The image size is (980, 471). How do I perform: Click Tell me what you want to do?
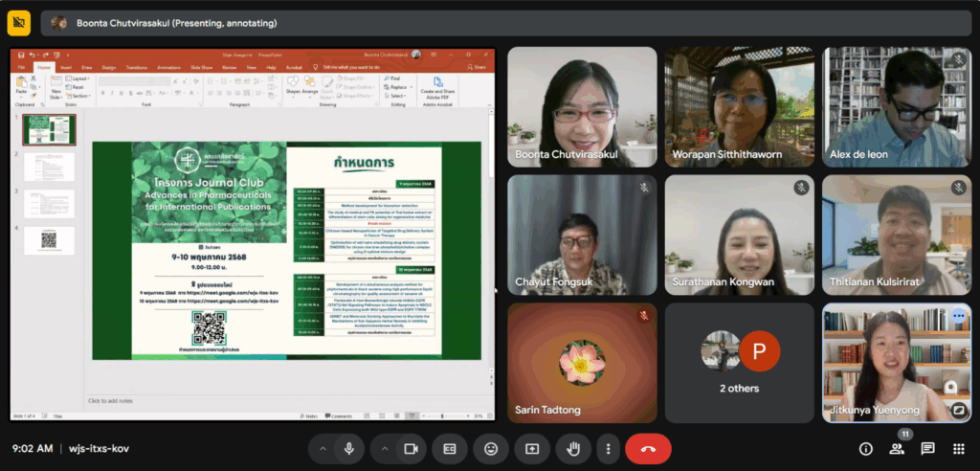pos(350,68)
